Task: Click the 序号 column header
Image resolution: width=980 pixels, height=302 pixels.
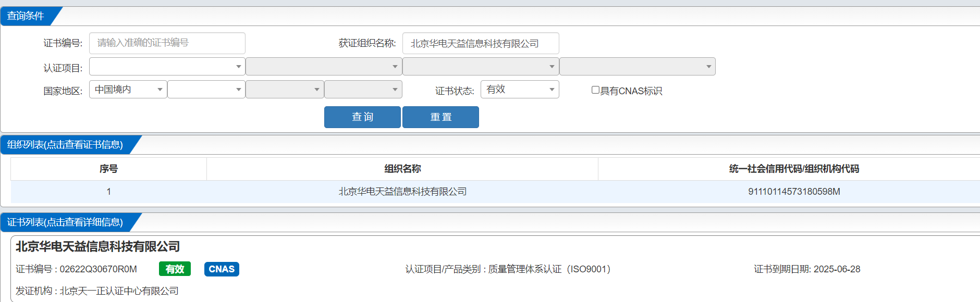Action: (109, 169)
